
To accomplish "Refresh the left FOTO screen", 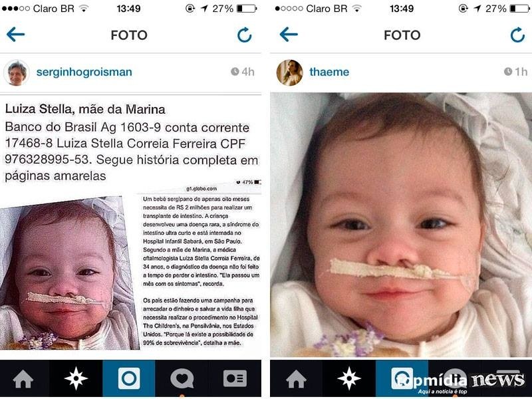I will 244,35.
